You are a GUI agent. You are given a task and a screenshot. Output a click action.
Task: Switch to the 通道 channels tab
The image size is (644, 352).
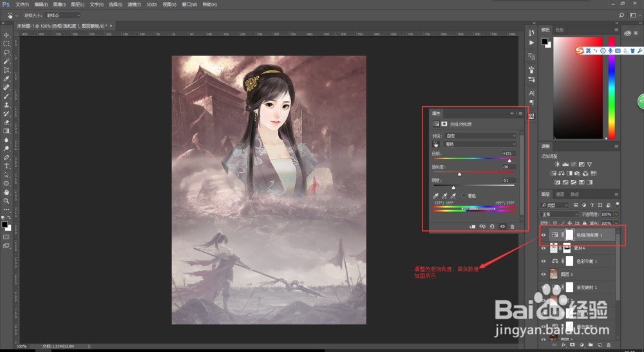pos(560,194)
